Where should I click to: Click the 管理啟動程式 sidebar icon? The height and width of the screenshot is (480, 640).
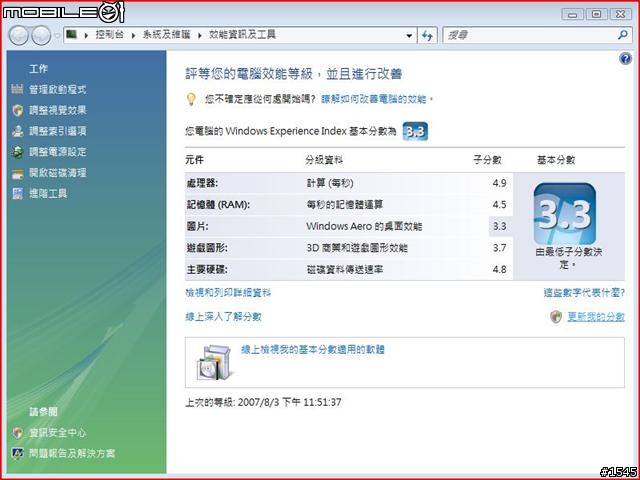[x=17, y=89]
